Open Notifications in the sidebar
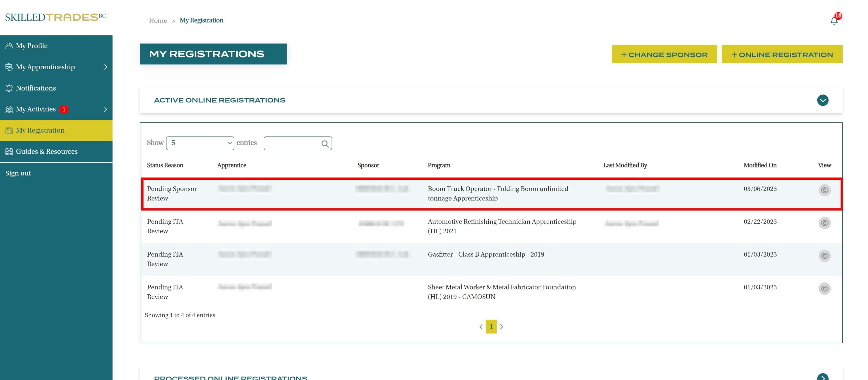The image size is (868, 380). [36, 88]
